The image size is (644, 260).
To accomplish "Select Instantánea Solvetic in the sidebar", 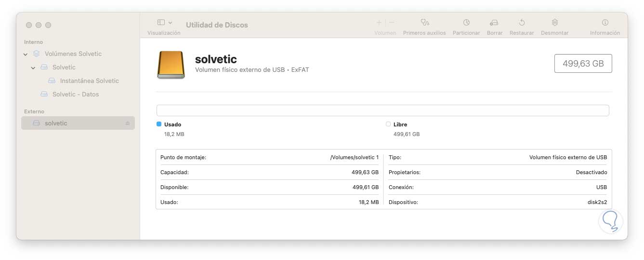I will 89,81.
